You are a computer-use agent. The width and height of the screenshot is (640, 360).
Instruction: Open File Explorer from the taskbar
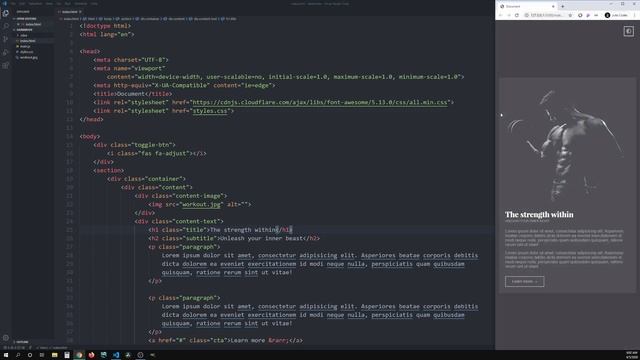click(x=54, y=355)
